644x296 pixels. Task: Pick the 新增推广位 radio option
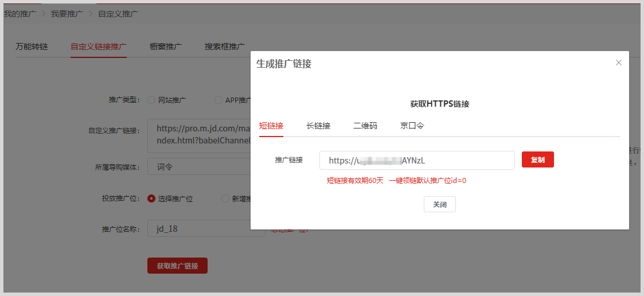click(x=225, y=198)
